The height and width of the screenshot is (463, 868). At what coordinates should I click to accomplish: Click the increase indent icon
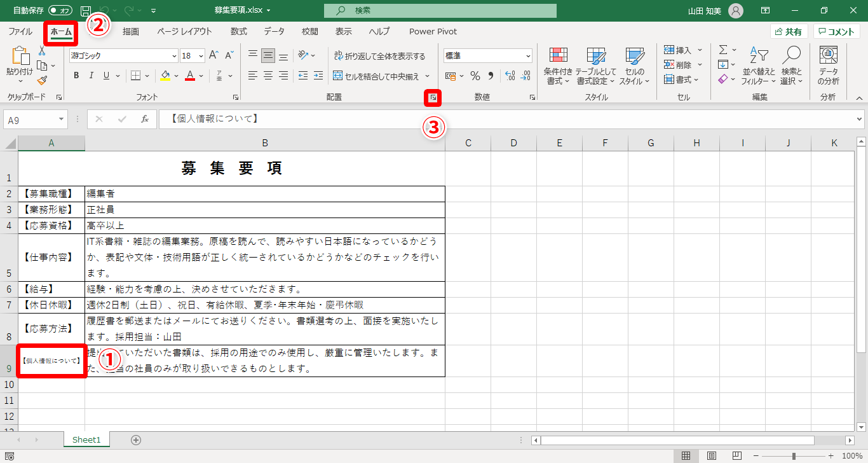(x=318, y=76)
